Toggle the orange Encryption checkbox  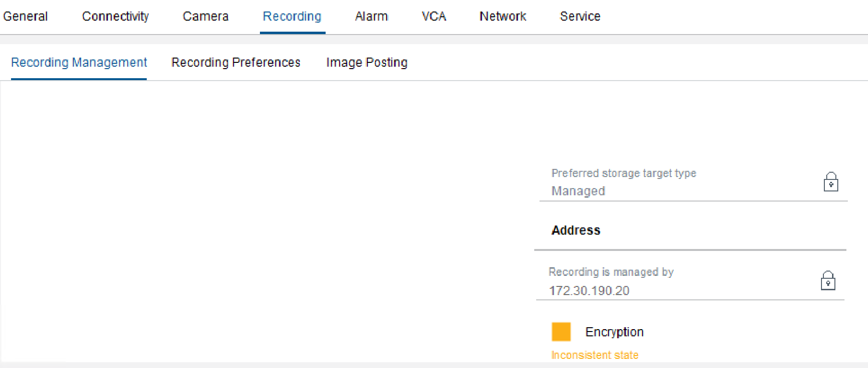[x=561, y=332]
